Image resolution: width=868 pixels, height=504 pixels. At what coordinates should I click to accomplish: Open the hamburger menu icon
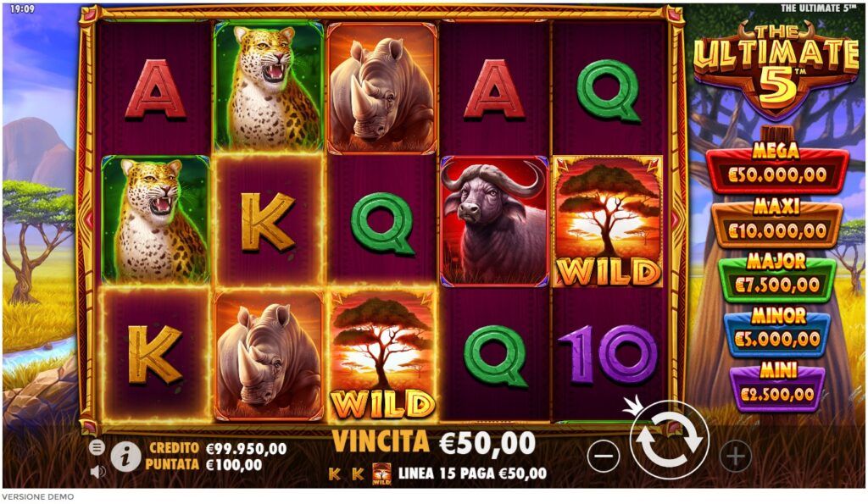coord(97,447)
